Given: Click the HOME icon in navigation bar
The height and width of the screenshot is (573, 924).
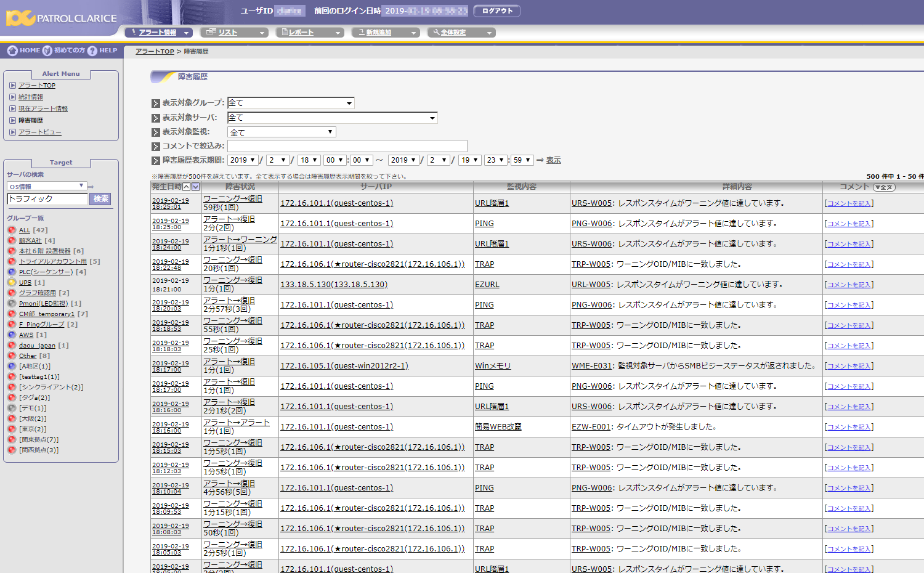Looking at the screenshot, I should [12, 51].
